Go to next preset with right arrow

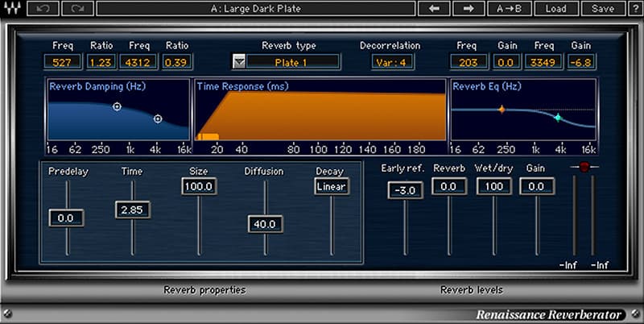pyautogui.click(x=469, y=9)
